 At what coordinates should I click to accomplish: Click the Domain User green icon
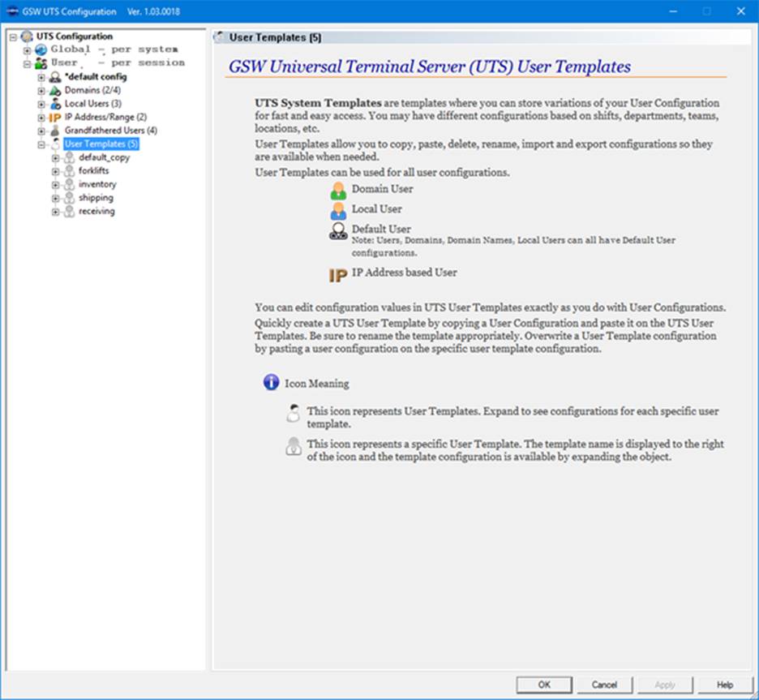coord(338,191)
